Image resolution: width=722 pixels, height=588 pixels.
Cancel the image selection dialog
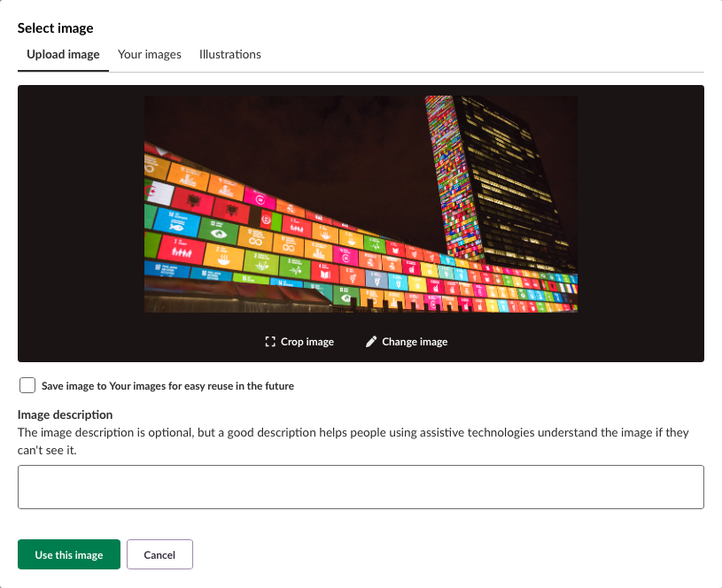point(159,554)
